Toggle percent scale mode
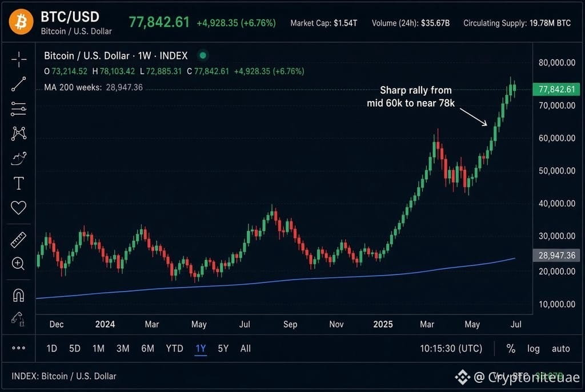This screenshot has height=392, width=585. [511, 349]
